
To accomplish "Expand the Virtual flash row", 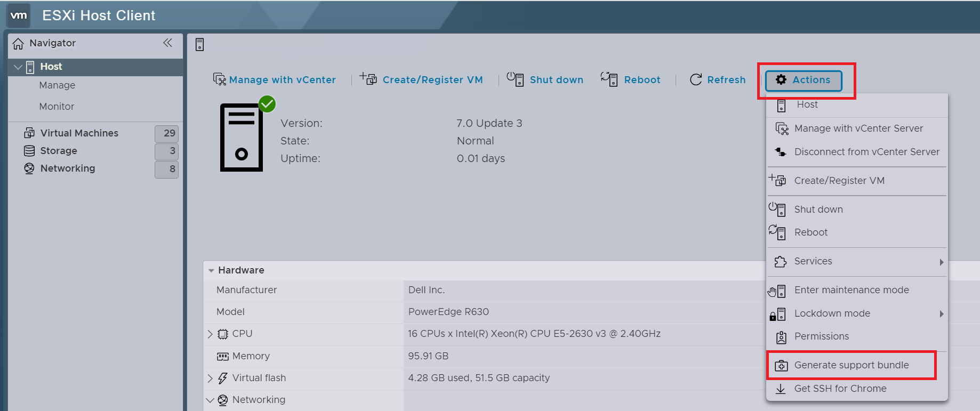I will tap(210, 378).
